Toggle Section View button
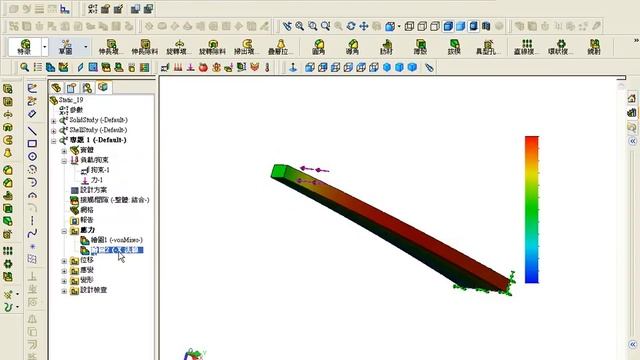Viewport: 640px width, 360px height. point(486,26)
